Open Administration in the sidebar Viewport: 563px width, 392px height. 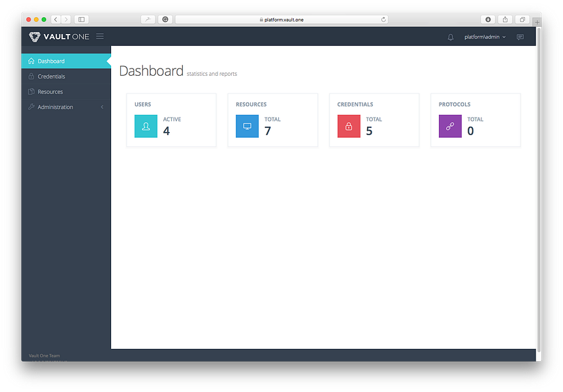(x=66, y=106)
